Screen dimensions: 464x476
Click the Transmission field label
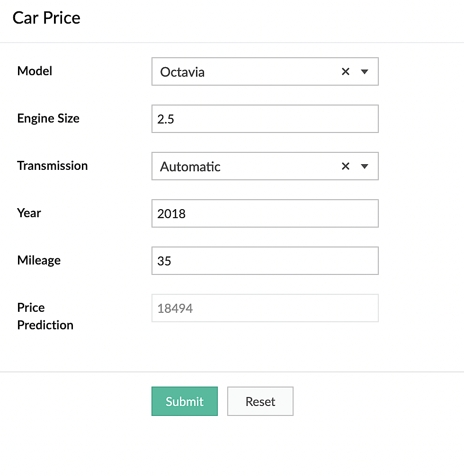(52, 166)
